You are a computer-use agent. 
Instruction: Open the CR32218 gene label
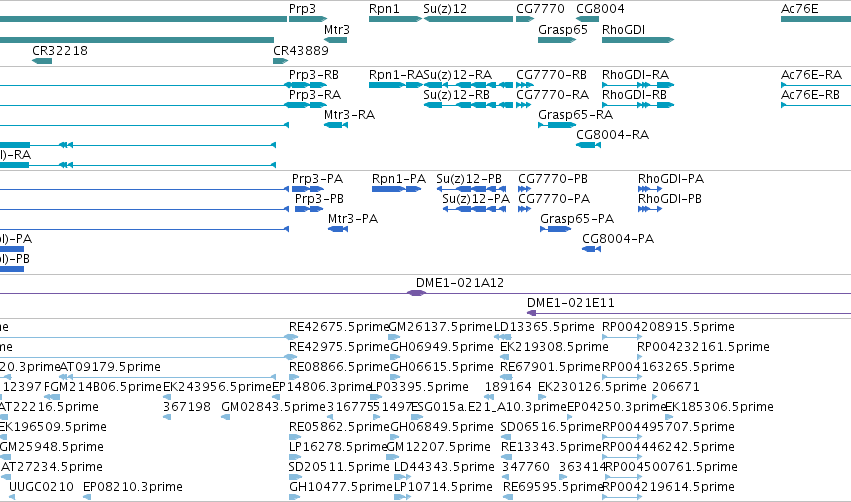(x=60, y=50)
